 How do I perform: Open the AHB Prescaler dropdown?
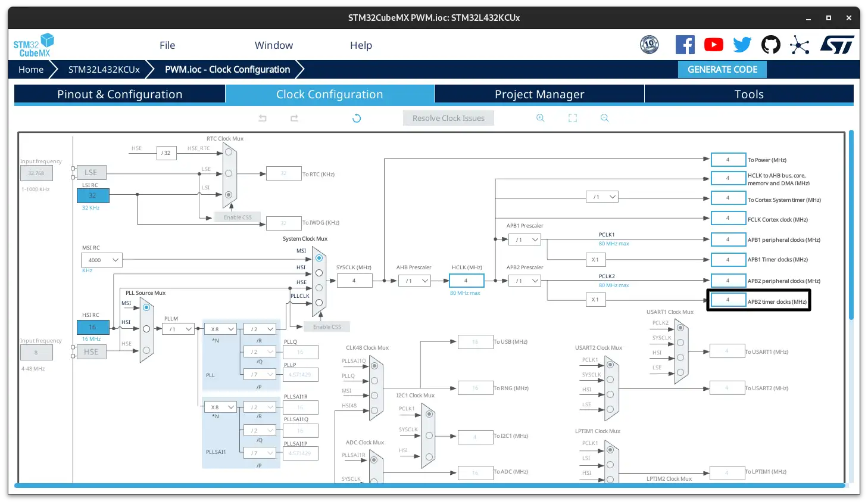point(414,281)
